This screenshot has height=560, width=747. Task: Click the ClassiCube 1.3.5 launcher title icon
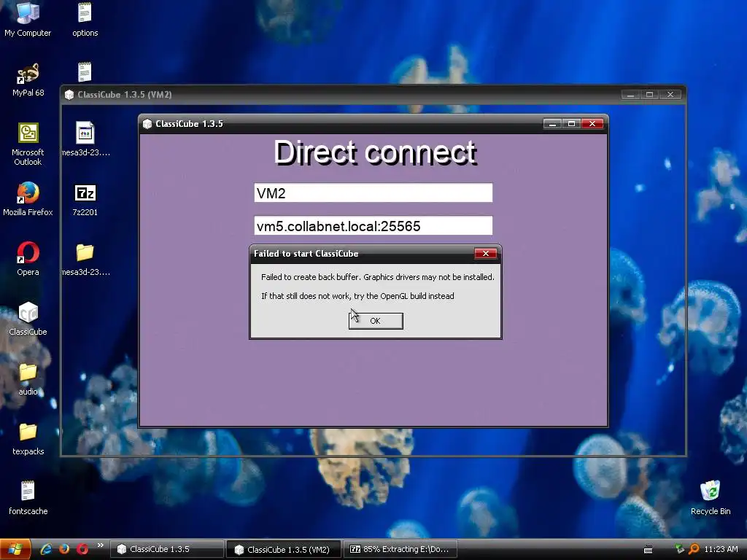(x=147, y=124)
